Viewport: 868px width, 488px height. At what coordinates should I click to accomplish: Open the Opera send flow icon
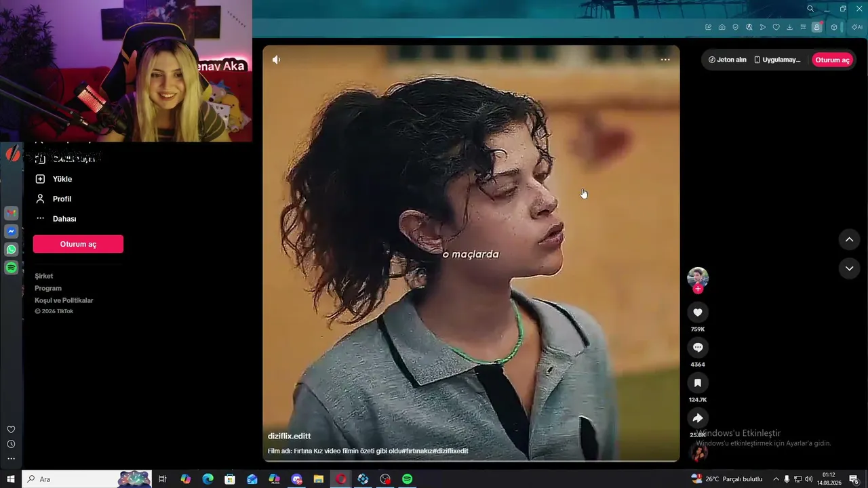click(x=763, y=27)
